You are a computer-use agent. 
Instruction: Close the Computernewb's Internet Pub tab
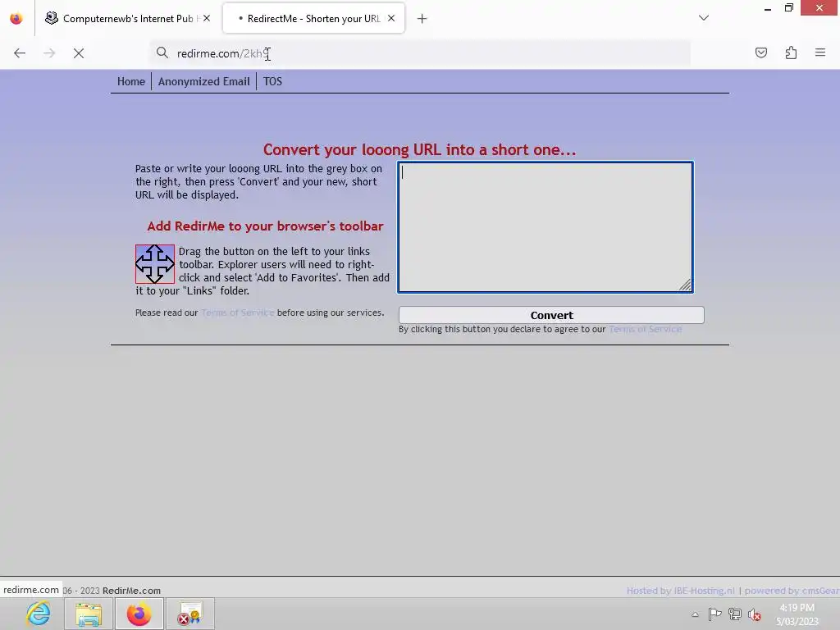[207, 18]
